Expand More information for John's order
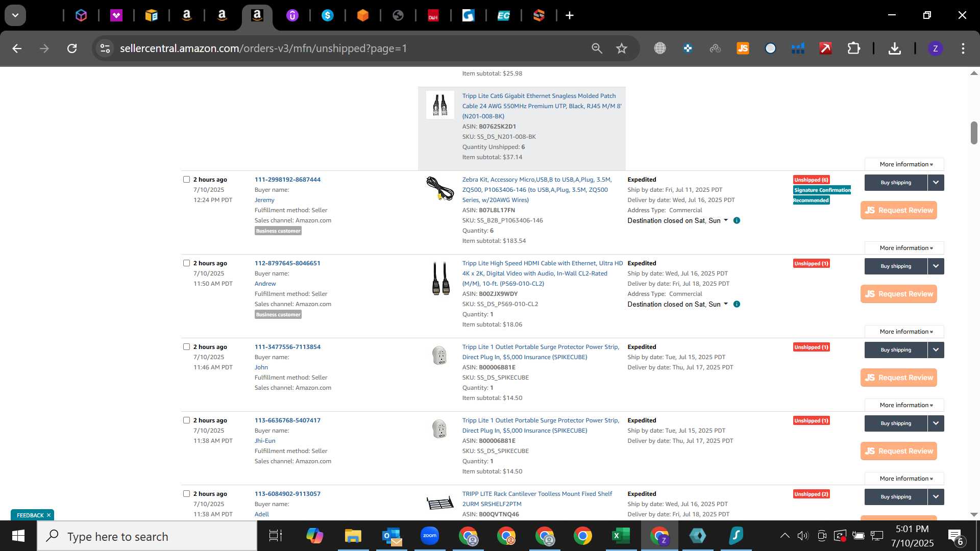 [x=904, y=405]
